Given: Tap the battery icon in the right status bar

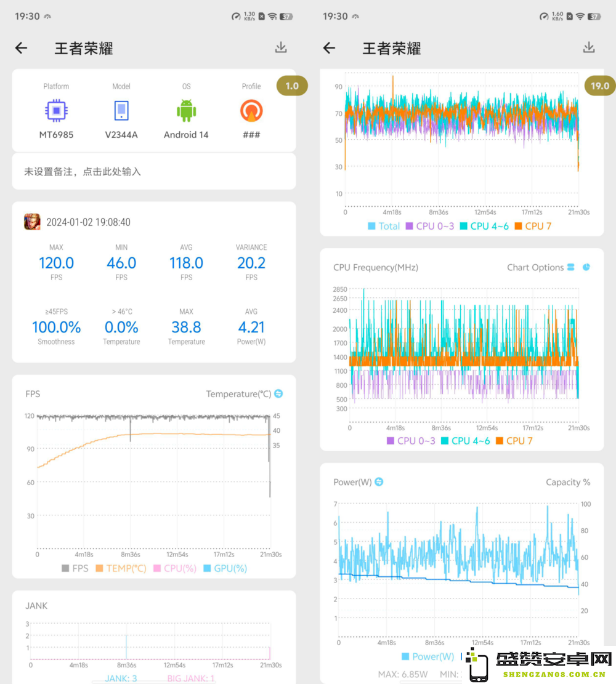Looking at the screenshot, I should pyautogui.click(x=594, y=17).
